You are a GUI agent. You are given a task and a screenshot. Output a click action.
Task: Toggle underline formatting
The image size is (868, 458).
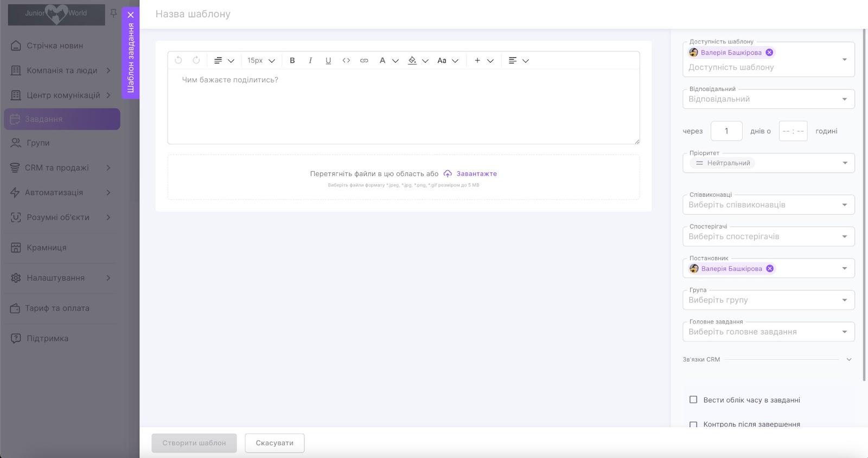pos(328,61)
